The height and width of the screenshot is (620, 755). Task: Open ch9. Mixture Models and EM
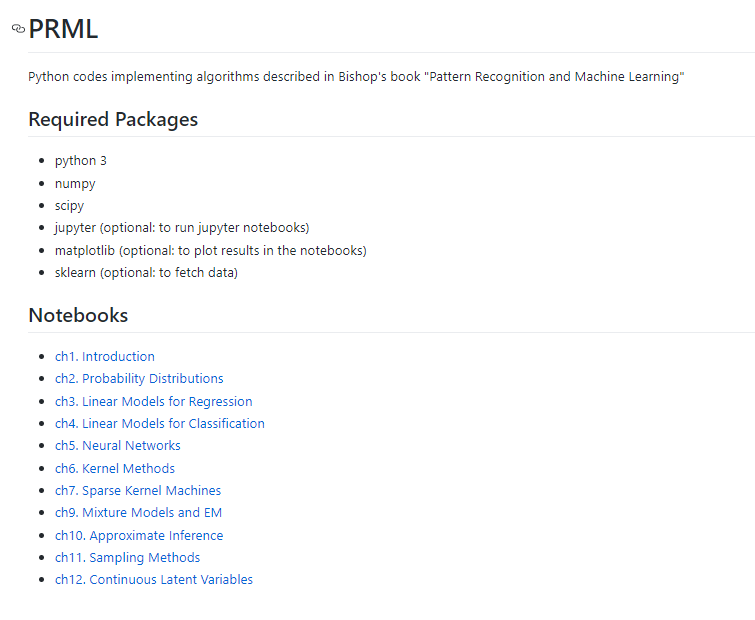tap(138, 512)
